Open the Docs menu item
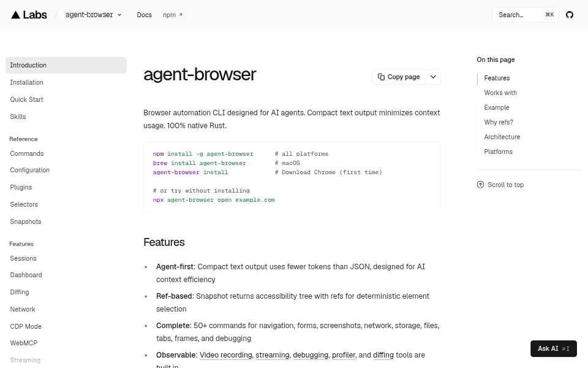 tap(144, 15)
